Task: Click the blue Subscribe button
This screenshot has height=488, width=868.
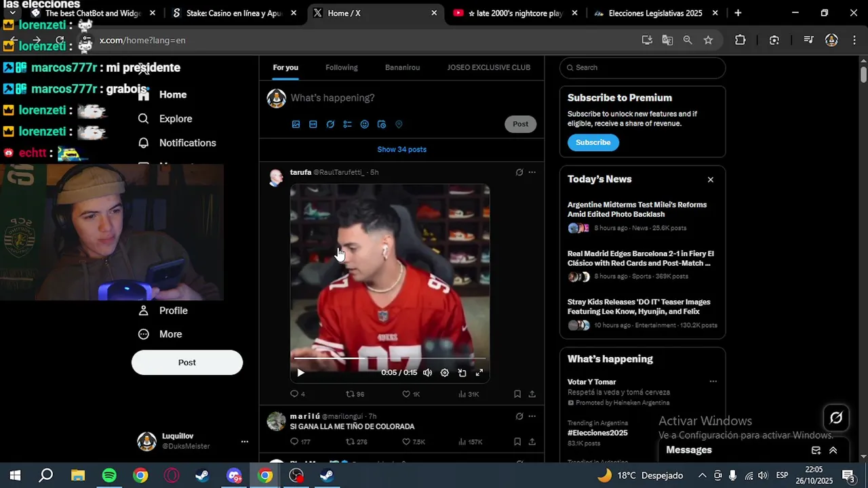Action: (x=593, y=142)
